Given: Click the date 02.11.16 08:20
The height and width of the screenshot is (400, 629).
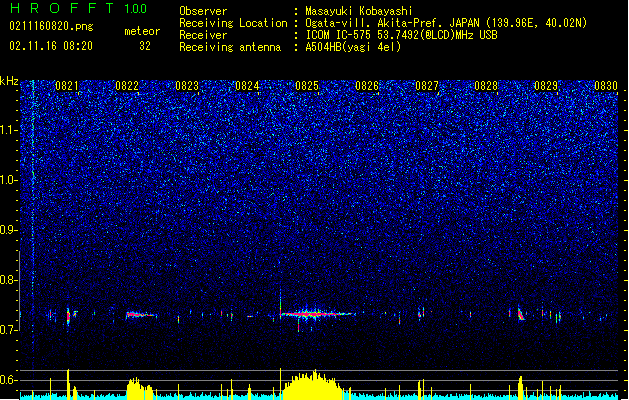Looking at the screenshot, I should [x=51, y=46].
